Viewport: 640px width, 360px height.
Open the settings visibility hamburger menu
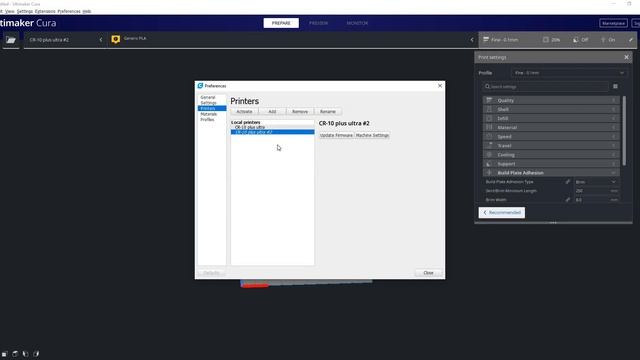615,87
